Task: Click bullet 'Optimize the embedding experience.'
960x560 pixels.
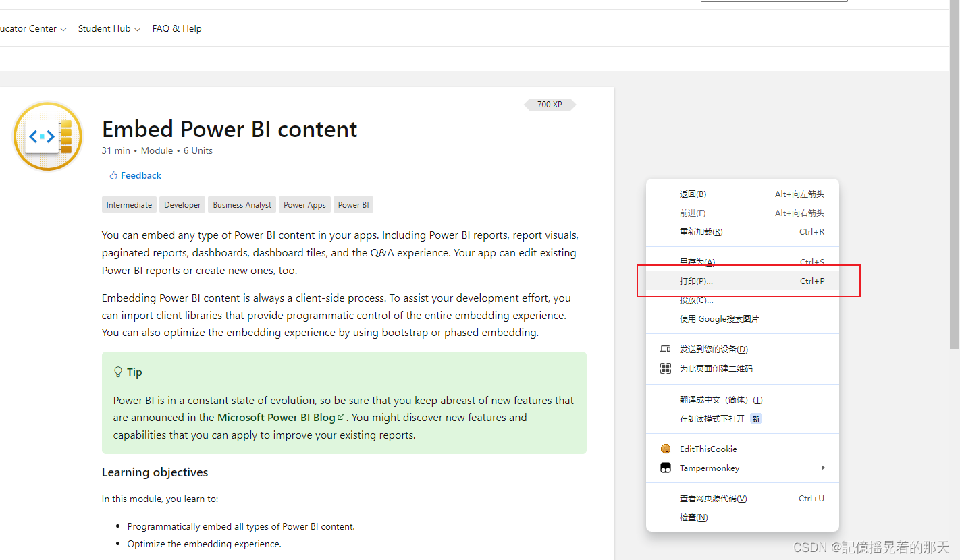Action: click(x=205, y=544)
